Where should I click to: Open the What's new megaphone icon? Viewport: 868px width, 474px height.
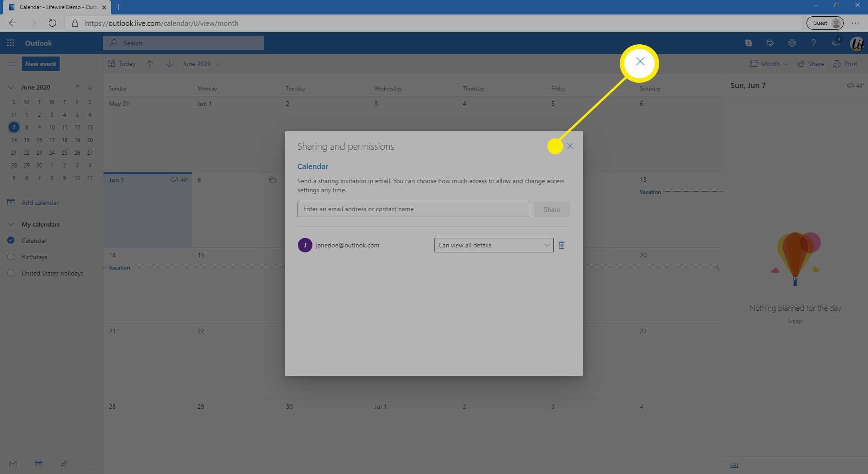[835, 43]
